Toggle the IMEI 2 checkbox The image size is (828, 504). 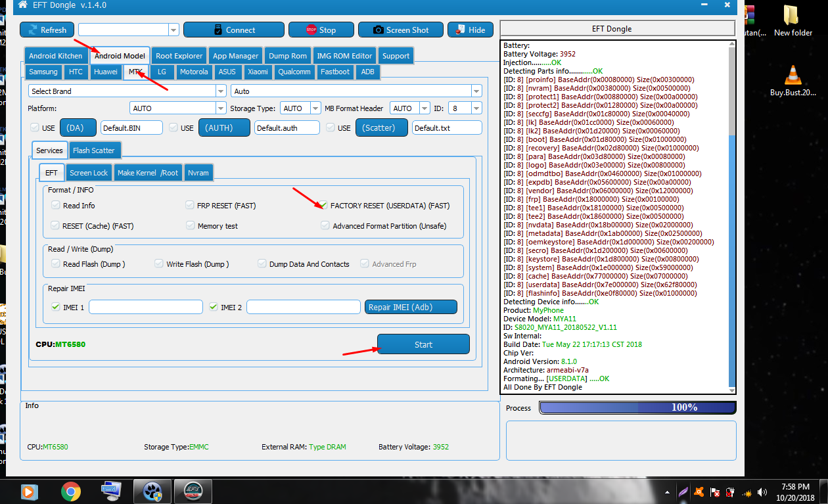[214, 307]
